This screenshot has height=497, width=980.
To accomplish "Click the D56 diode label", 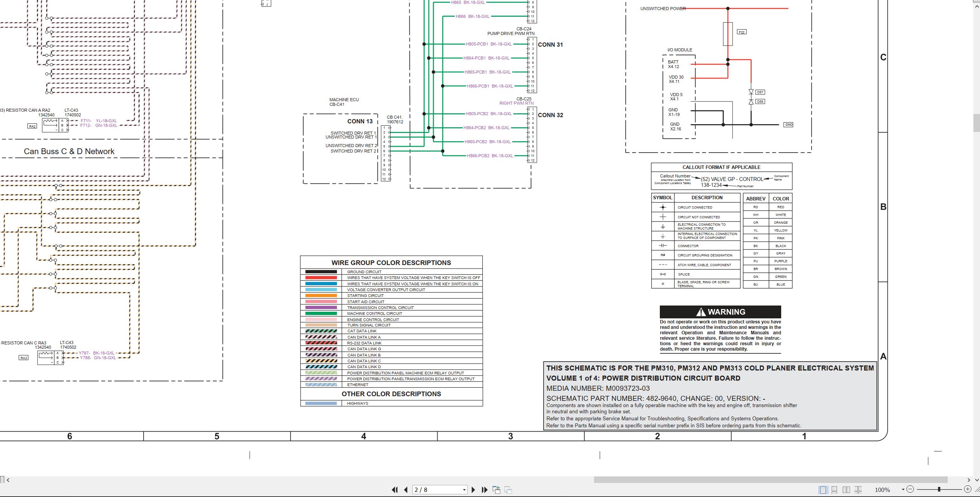I will pyautogui.click(x=760, y=102).
